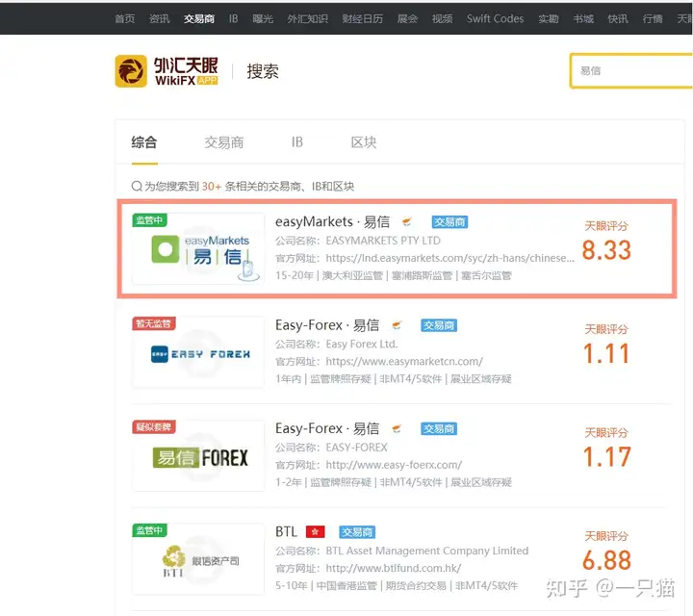This screenshot has height=616, width=693.
Task: Open 财经日历 in top navigation
Action: click(363, 18)
